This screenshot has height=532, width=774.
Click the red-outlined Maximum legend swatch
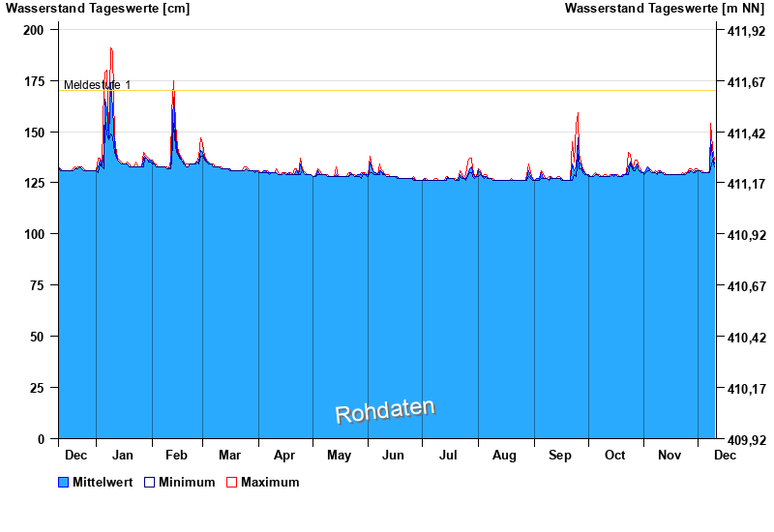pos(231,483)
